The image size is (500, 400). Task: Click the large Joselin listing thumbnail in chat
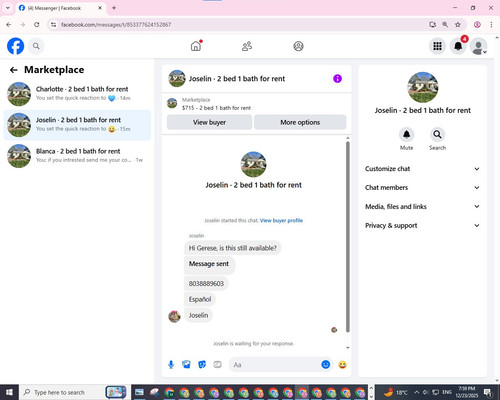253,164
